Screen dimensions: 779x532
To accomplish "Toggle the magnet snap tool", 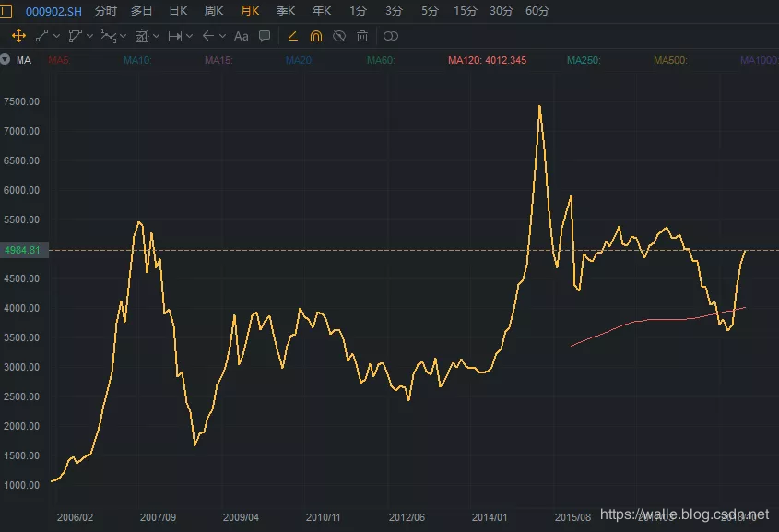I will [316, 36].
